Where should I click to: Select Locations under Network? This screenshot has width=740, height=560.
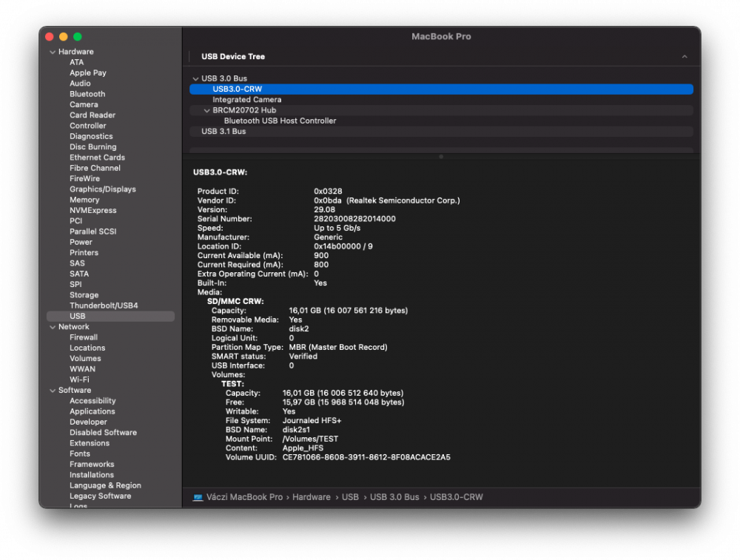pyautogui.click(x=87, y=348)
